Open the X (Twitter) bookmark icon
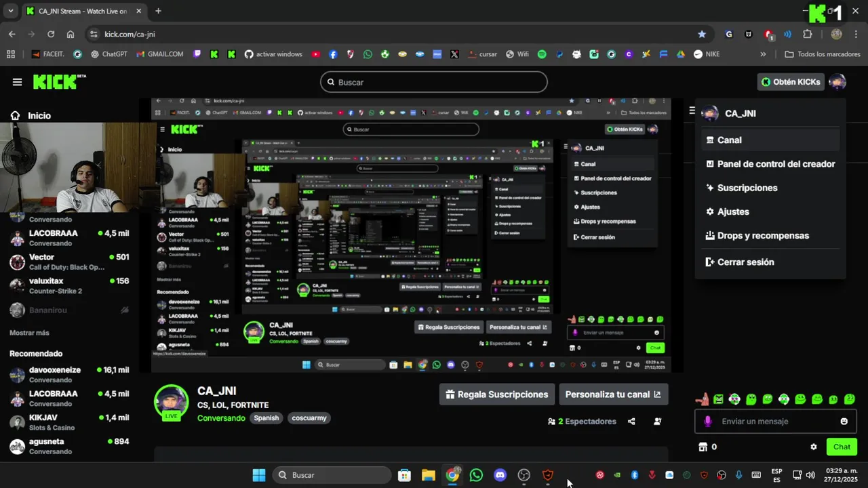 point(454,54)
